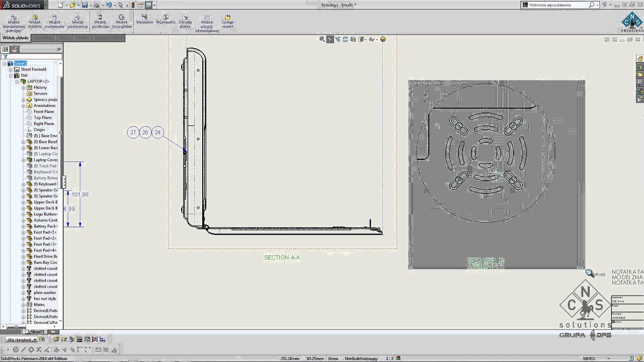Click balloon number 27
This screenshot has width=644, height=362.
[x=133, y=133]
